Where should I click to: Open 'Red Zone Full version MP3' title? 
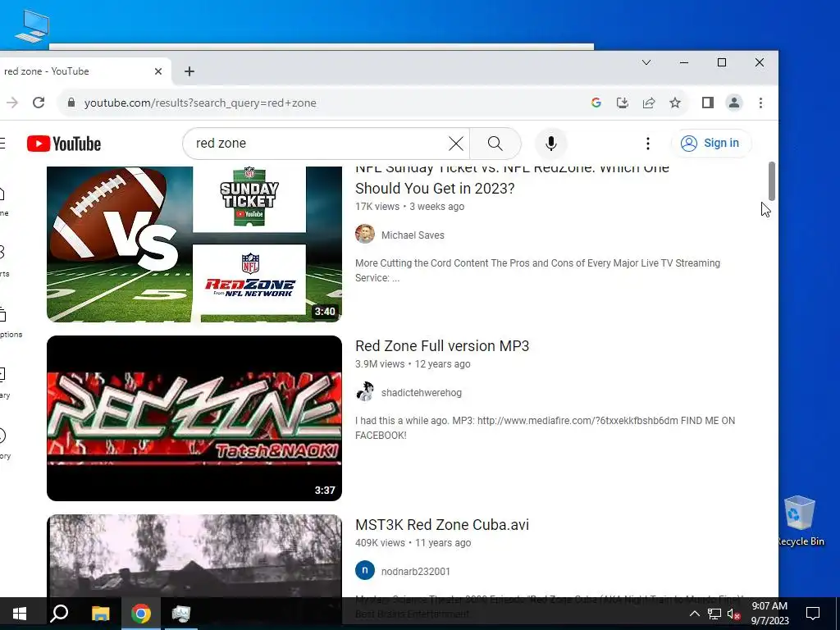pos(442,346)
